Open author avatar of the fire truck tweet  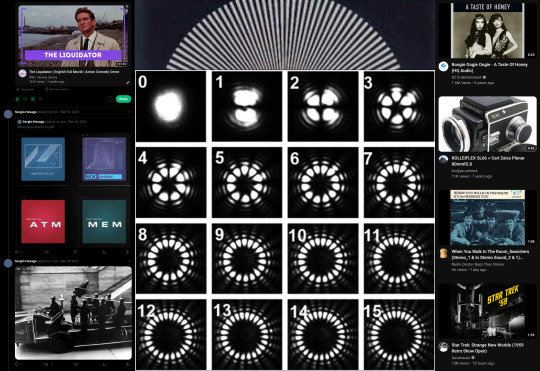point(8,264)
